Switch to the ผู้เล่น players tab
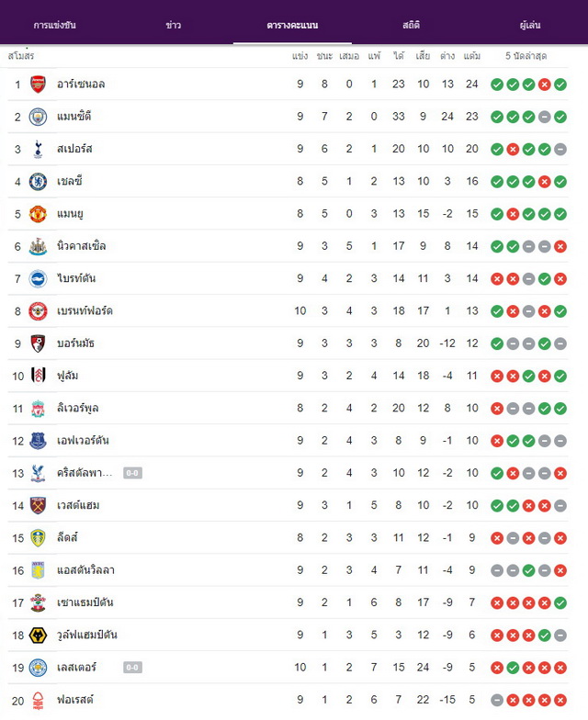 pyautogui.click(x=529, y=25)
